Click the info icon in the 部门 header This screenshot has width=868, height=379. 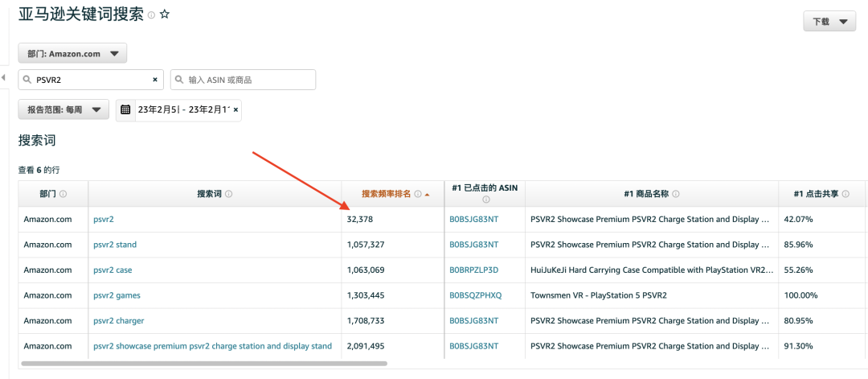[63, 194]
